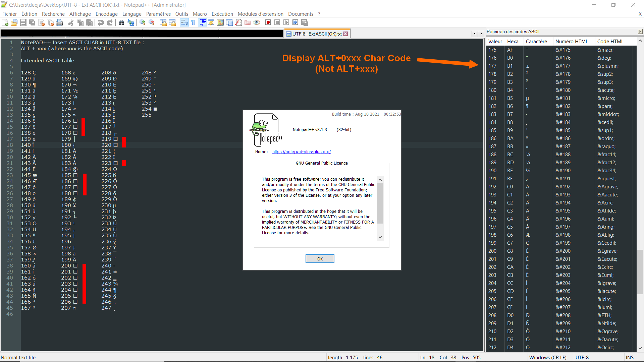Open the Modules d'extension menu
Image resolution: width=644 pixels, height=362 pixels.
[x=261, y=14]
